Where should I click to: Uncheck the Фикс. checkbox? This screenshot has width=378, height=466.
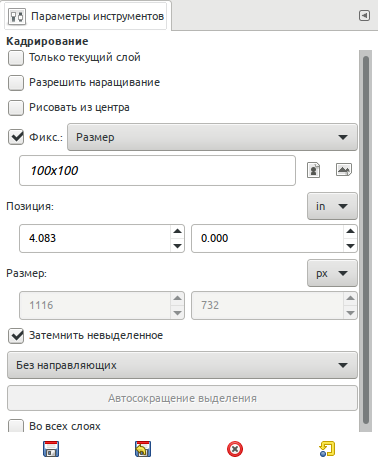tap(16, 137)
